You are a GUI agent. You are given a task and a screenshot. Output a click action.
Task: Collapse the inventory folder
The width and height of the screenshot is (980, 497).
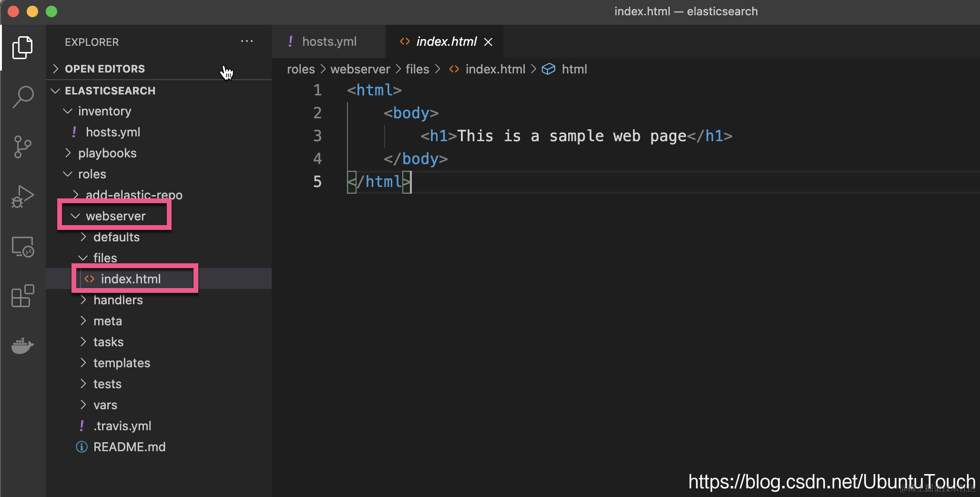point(104,111)
